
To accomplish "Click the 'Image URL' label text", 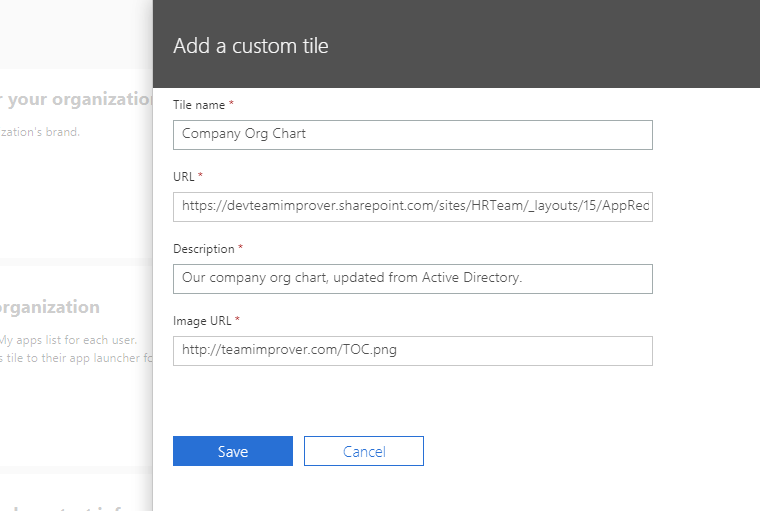I will [x=203, y=321].
